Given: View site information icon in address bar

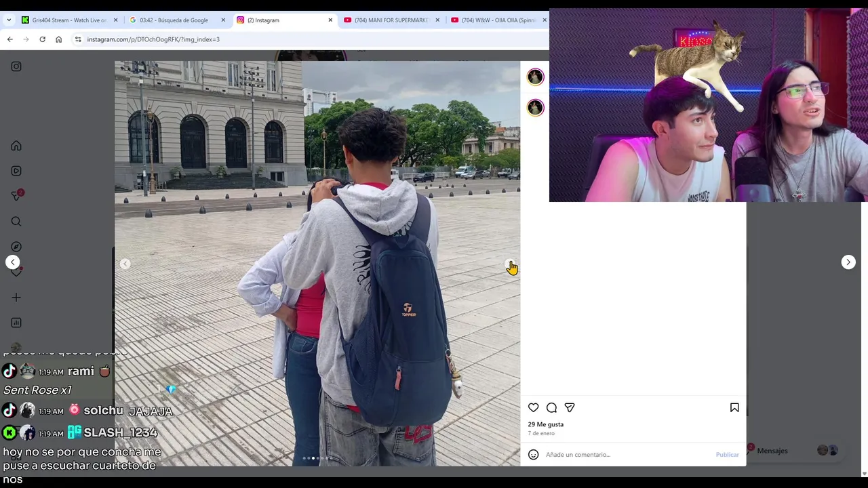Looking at the screenshot, I should coord(78,39).
